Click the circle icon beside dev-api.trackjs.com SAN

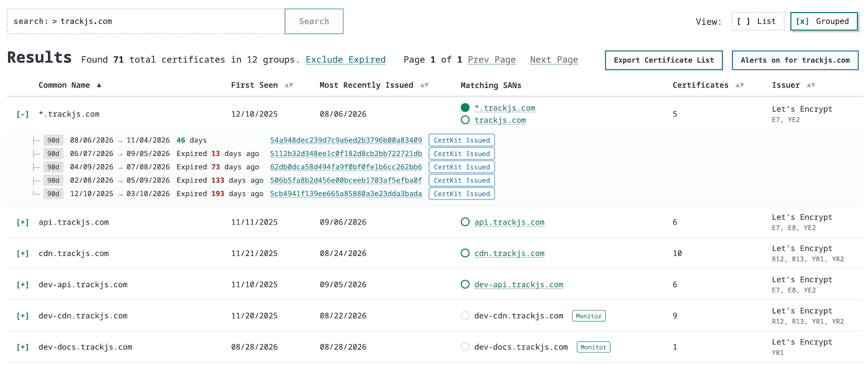[x=465, y=284]
